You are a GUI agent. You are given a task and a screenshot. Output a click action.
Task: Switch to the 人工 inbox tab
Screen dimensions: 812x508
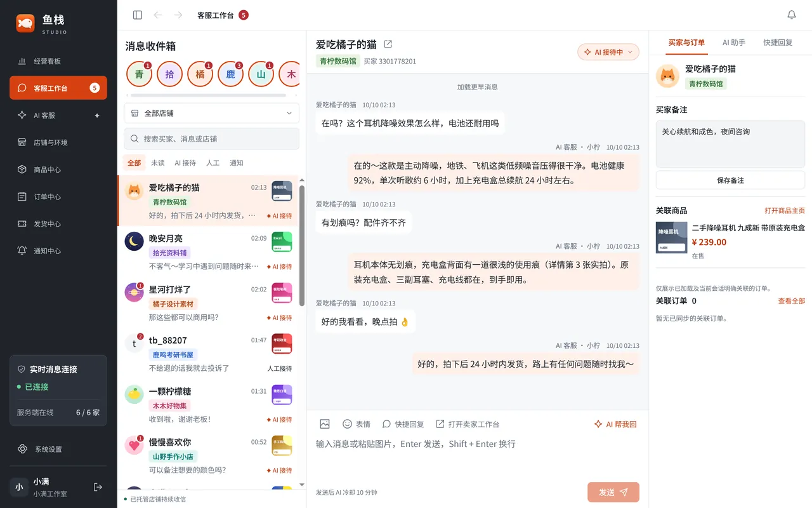point(213,163)
